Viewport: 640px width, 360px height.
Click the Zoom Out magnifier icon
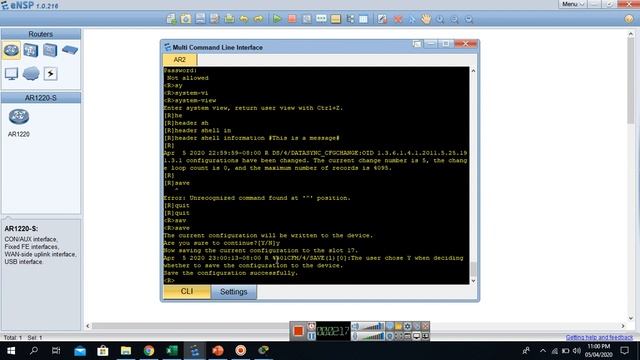click(454, 19)
